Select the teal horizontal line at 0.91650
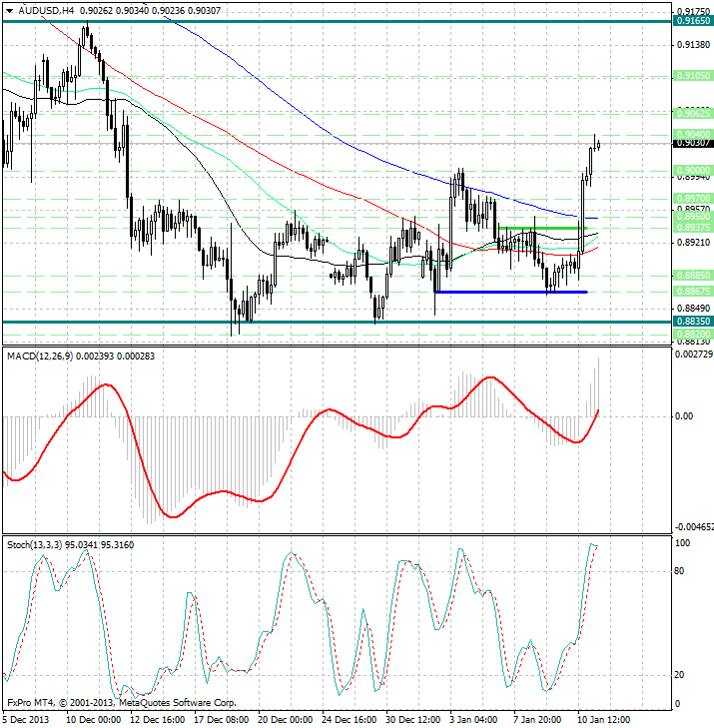 tap(338, 21)
